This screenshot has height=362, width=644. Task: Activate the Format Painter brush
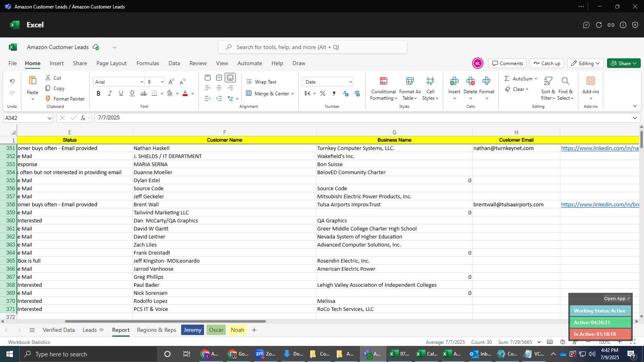click(x=48, y=99)
